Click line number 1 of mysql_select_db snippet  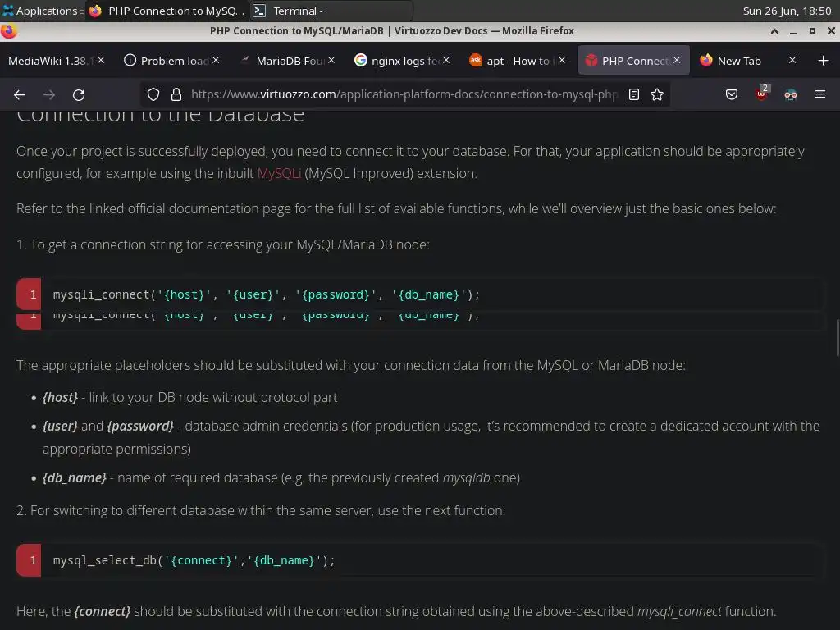click(29, 560)
